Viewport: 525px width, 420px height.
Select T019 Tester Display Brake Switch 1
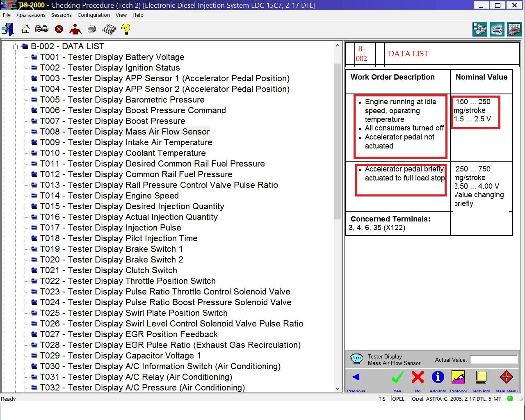click(112, 249)
